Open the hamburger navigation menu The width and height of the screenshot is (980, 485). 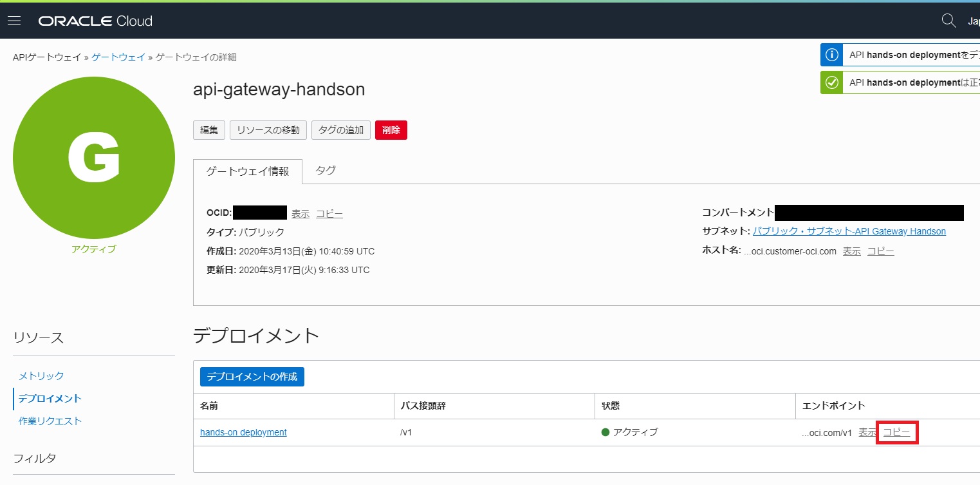pos(14,21)
